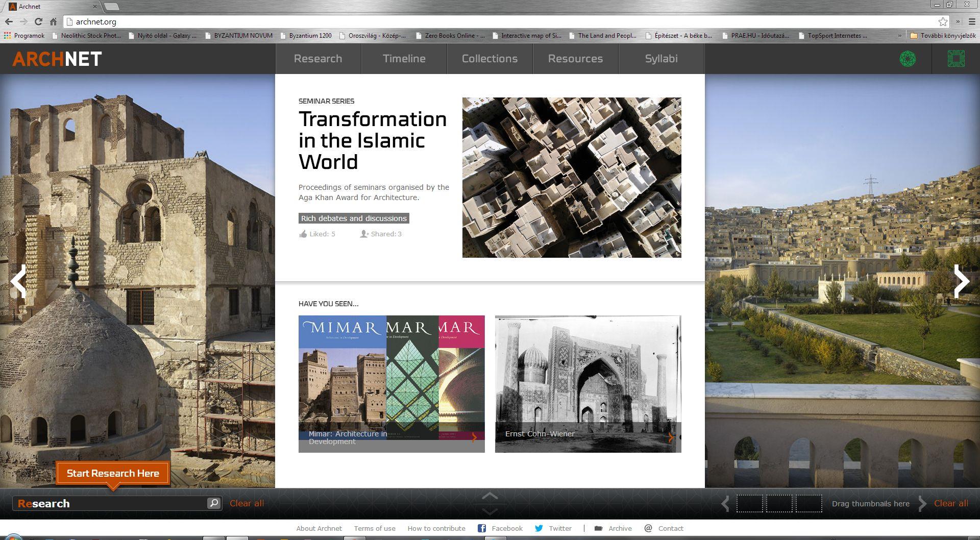This screenshot has height=540, width=980.
Task: Select the Archnet browser tab
Action: (x=53, y=7)
